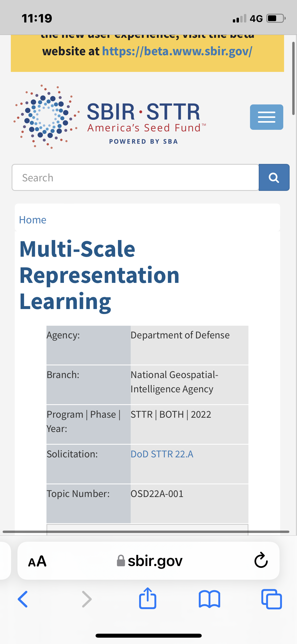Tap the Safari back arrow
Viewport: 297px width, 644px height.
pyautogui.click(x=23, y=599)
